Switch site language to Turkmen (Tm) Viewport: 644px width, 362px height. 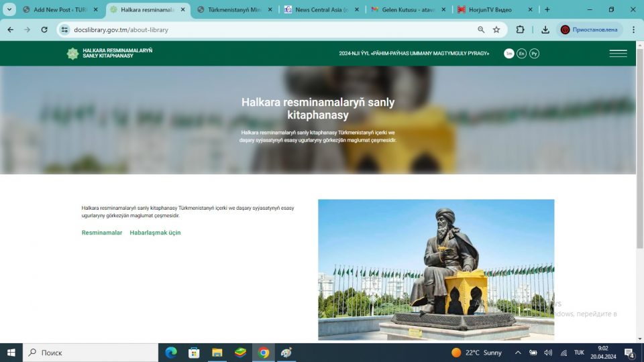click(x=509, y=54)
